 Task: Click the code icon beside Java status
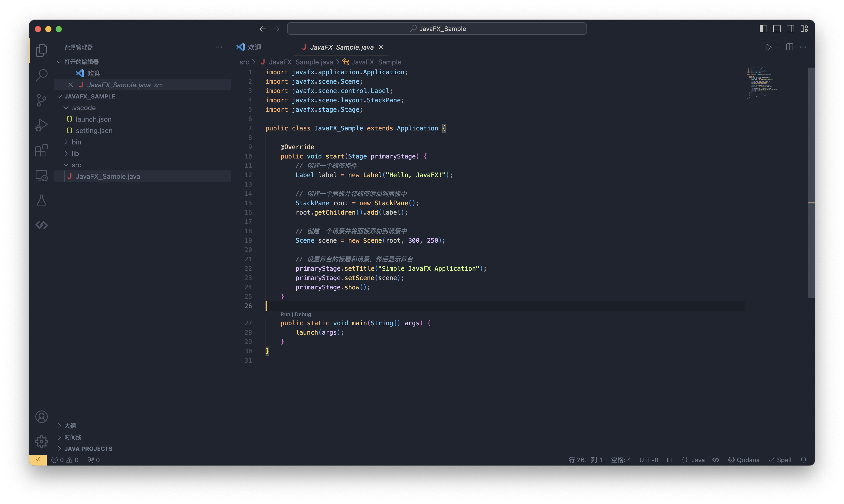pos(716,460)
